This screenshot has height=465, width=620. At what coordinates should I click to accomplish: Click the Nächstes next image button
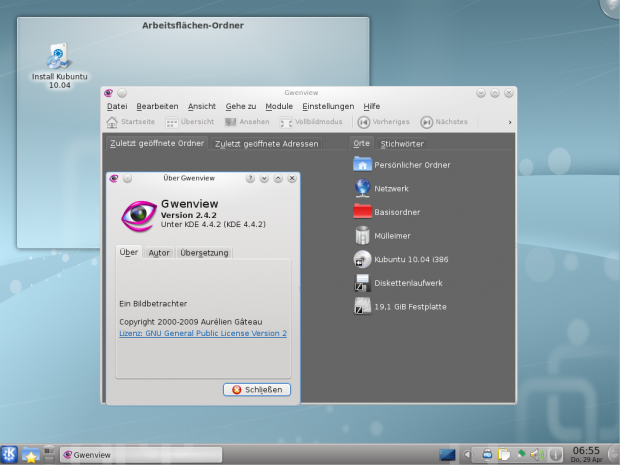click(x=444, y=122)
